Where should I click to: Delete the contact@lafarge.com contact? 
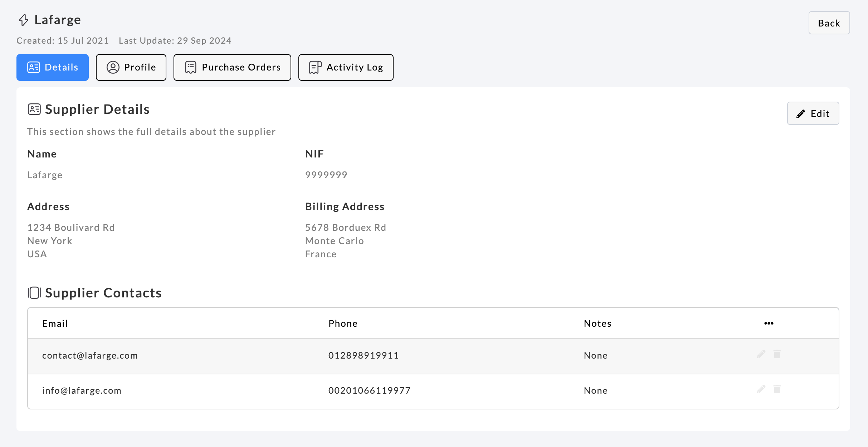tap(777, 354)
